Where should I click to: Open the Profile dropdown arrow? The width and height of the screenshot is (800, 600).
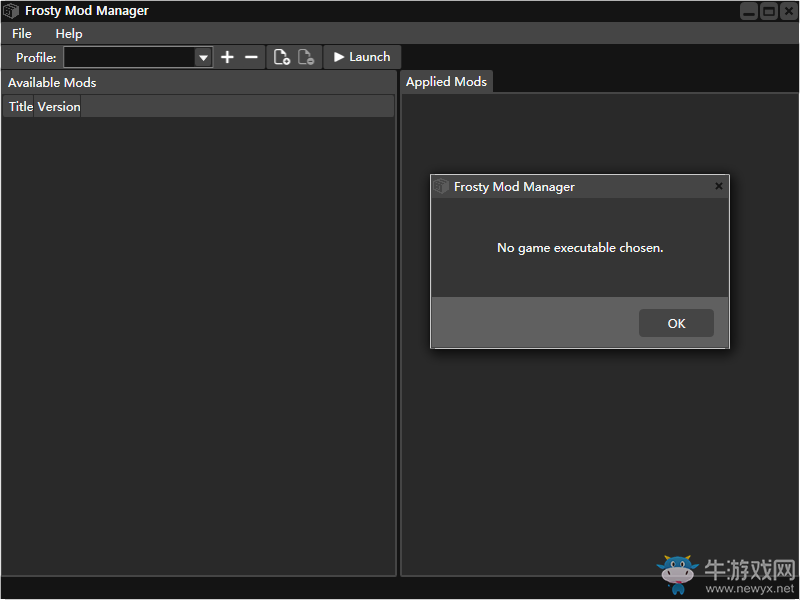click(x=203, y=58)
